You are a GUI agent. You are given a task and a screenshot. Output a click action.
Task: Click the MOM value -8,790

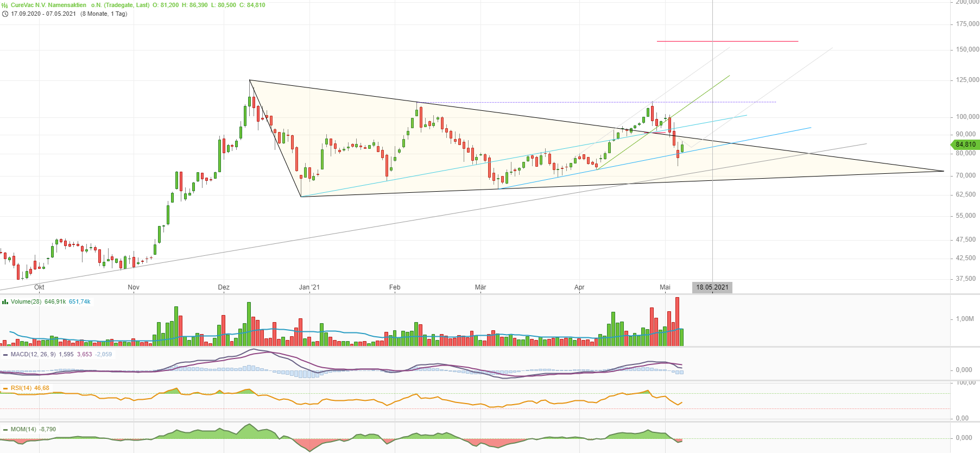coord(48,429)
